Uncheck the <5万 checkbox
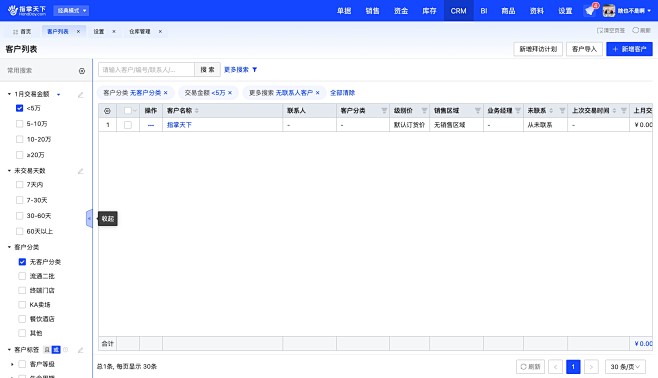The height and width of the screenshot is (378, 658). coord(19,108)
